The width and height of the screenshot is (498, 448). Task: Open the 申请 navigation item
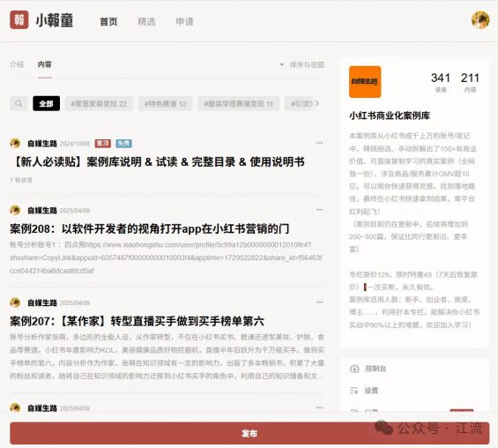click(184, 21)
